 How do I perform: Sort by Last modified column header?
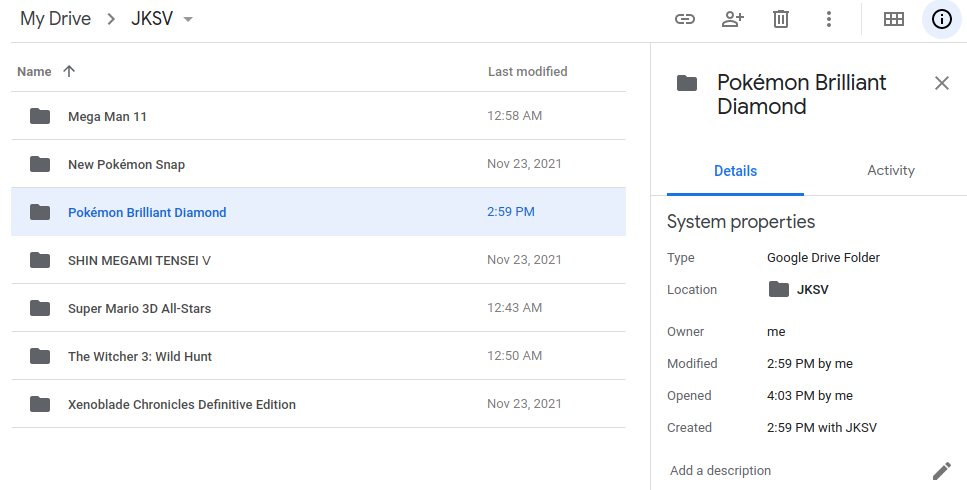click(x=527, y=71)
